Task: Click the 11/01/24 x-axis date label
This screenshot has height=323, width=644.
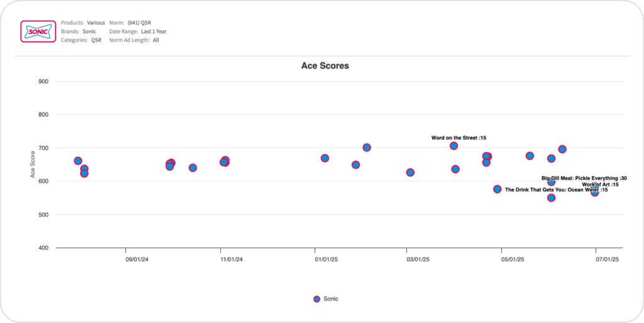Action: click(x=232, y=259)
